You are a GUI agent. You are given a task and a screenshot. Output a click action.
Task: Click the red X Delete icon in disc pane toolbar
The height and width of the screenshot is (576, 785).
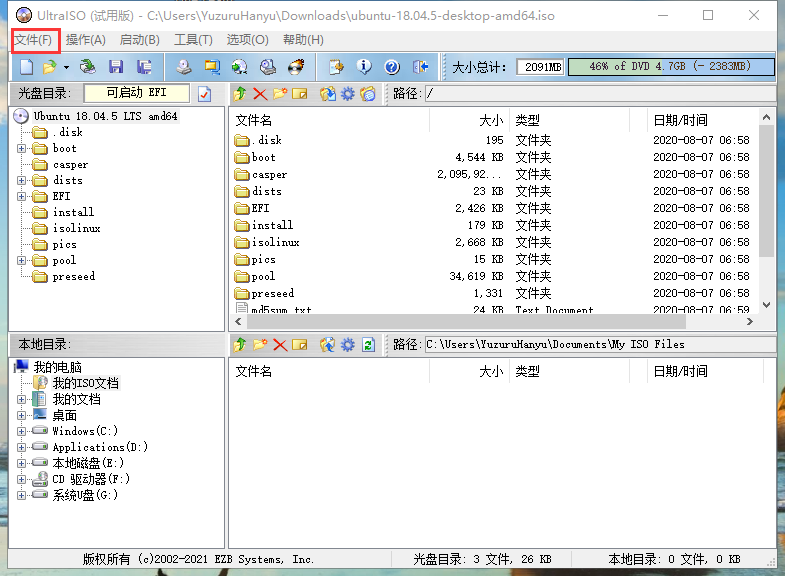(x=260, y=94)
